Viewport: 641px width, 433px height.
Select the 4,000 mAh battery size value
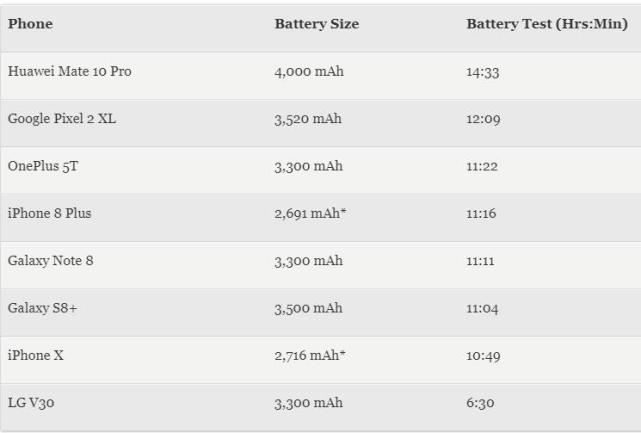click(309, 72)
